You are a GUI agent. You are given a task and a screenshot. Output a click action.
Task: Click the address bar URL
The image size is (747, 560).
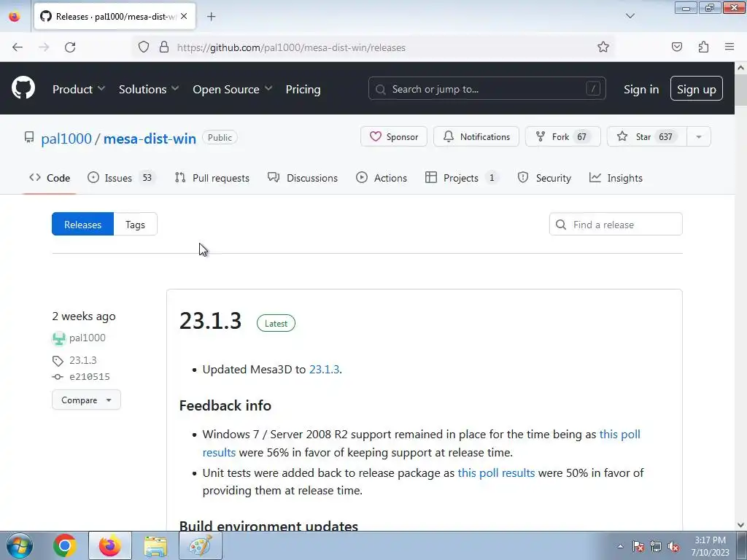pyautogui.click(x=291, y=47)
